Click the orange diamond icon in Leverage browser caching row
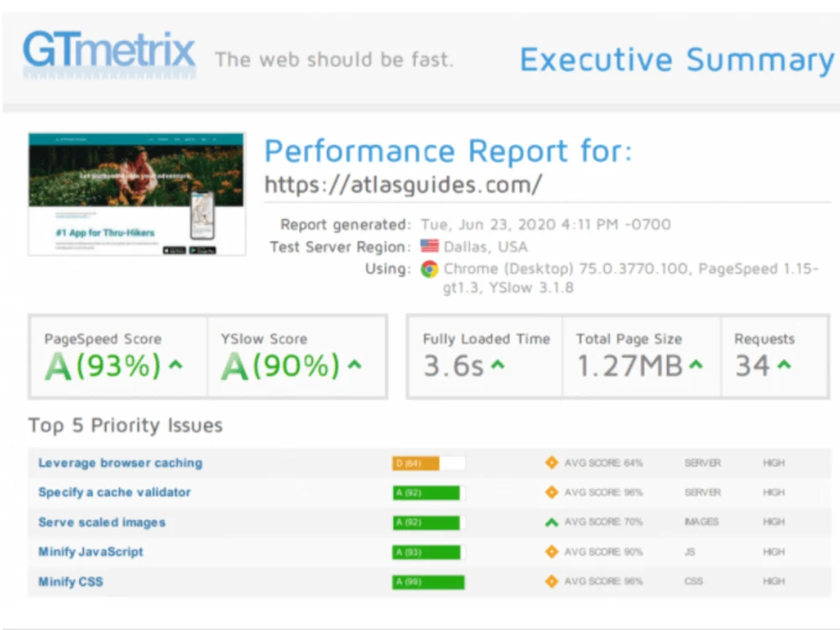The width and height of the screenshot is (840, 630). (551, 462)
